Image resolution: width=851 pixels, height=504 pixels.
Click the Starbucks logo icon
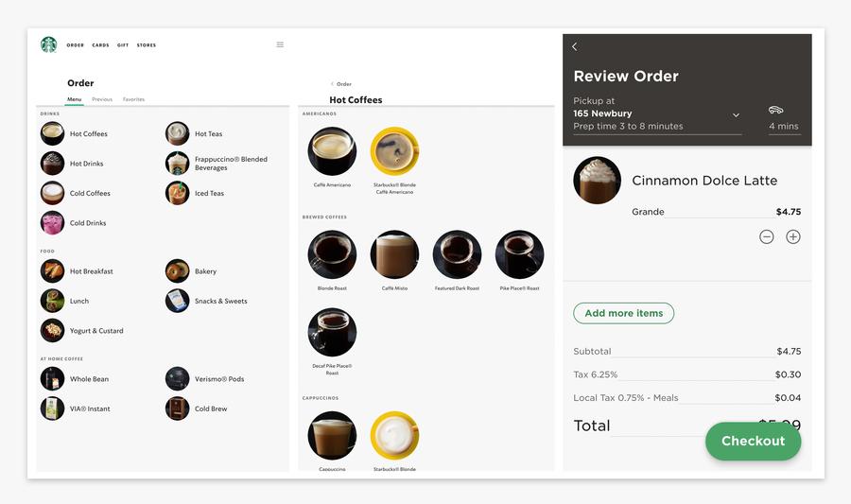click(48, 44)
